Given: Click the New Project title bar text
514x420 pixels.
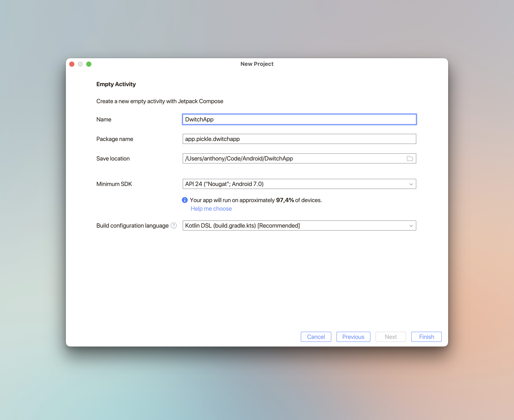Looking at the screenshot, I should click(x=257, y=64).
